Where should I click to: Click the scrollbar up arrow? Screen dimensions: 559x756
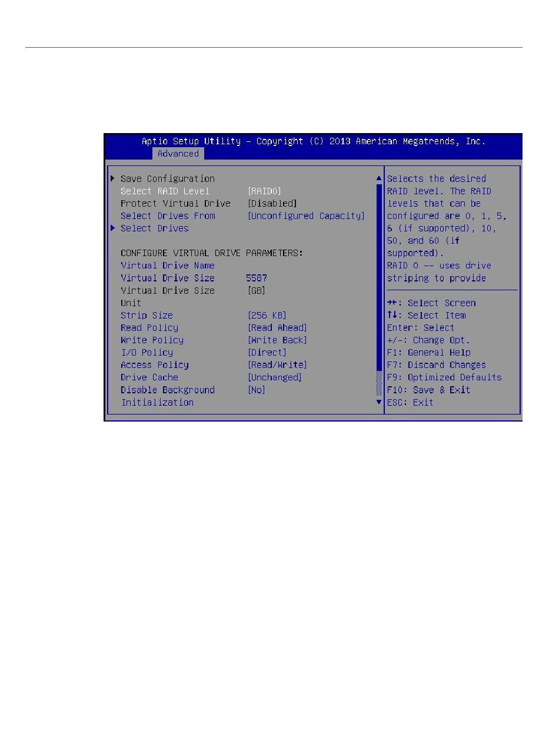click(379, 178)
